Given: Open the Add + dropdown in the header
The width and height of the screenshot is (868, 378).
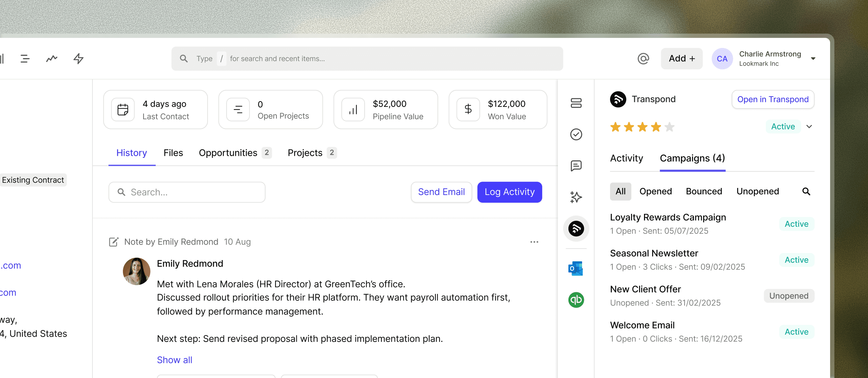Looking at the screenshot, I should click(x=681, y=58).
